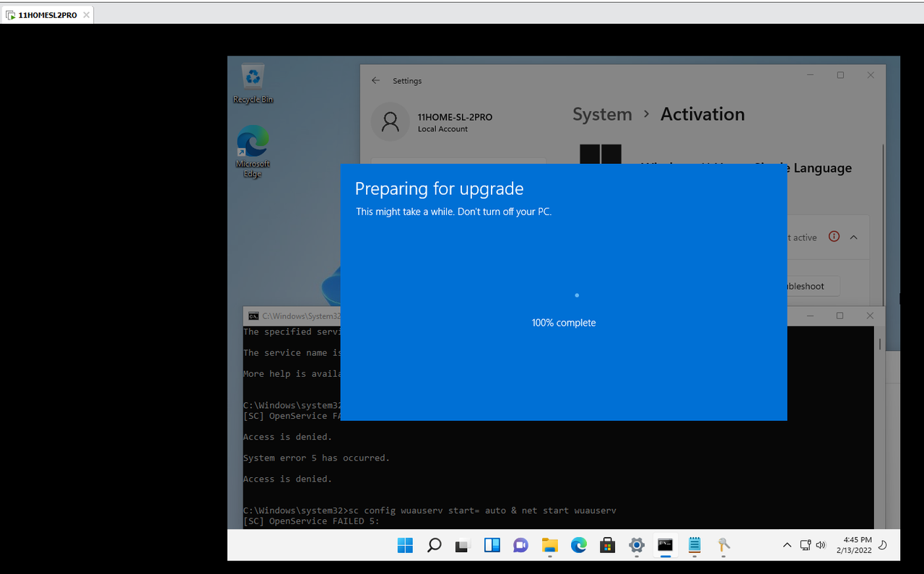The height and width of the screenshot is (574, 924).
Task: Select the Microsoft Edge desktop shortcut
Action: pyautogui.click(x=253, y=152)
